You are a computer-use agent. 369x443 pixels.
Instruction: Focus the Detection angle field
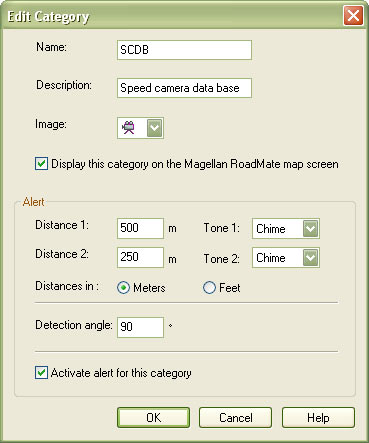pyautogui.click(x=140, y=327)
